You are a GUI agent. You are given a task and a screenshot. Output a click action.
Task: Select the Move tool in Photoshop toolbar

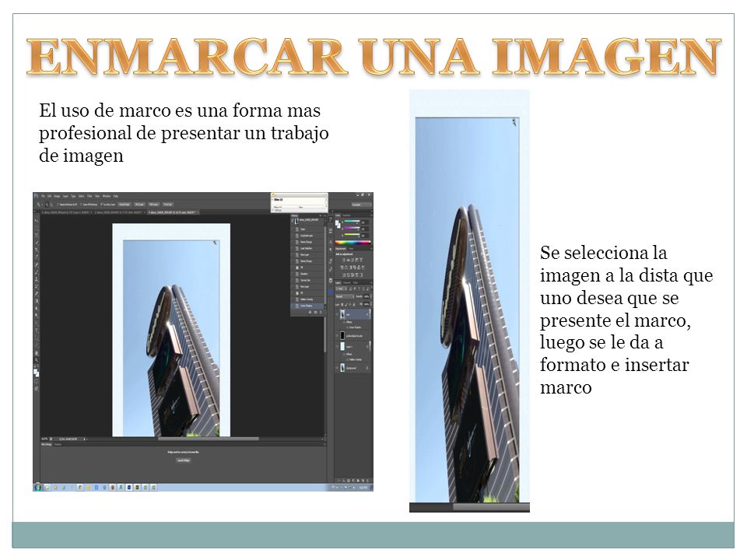pos(37,220)
